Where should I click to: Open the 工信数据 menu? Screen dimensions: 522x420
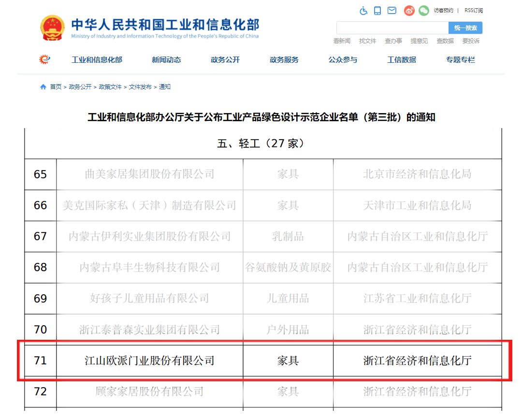click(402, 60)
